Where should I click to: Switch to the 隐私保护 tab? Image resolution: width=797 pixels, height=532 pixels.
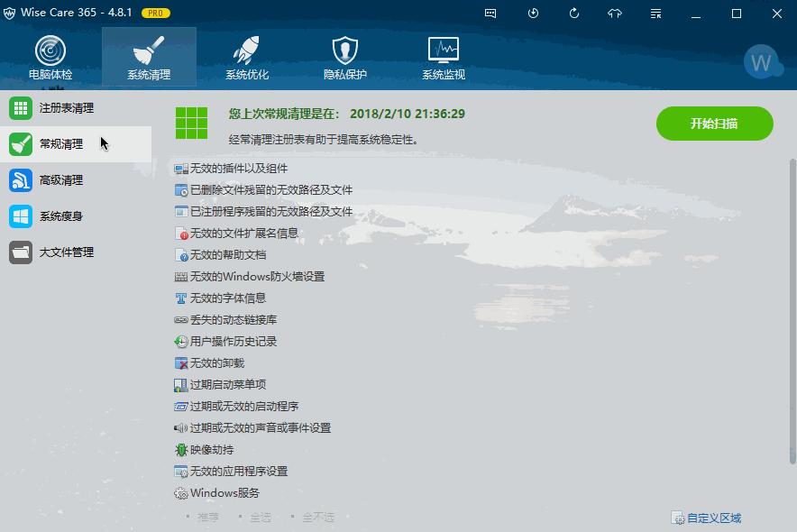click(344, 56)
